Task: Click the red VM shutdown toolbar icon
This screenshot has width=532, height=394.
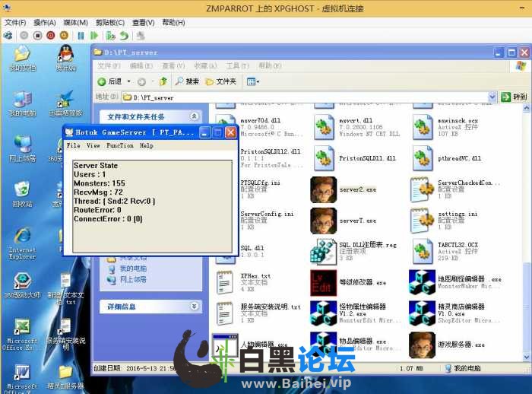Action: [51, 35]
